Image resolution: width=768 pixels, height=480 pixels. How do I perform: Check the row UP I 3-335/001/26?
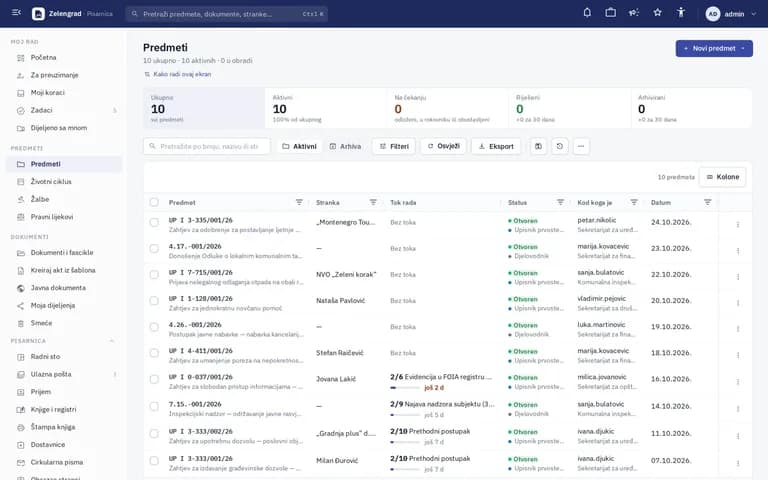click(x=154, y=222)
